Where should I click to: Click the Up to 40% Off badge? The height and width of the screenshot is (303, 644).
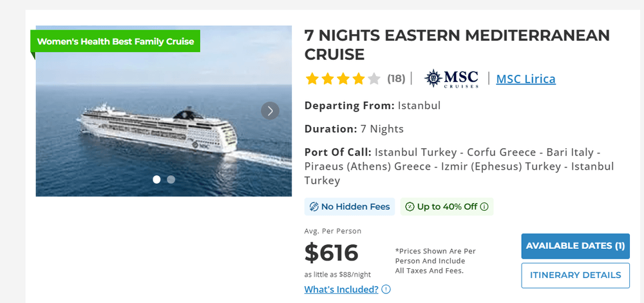point(447,207)
